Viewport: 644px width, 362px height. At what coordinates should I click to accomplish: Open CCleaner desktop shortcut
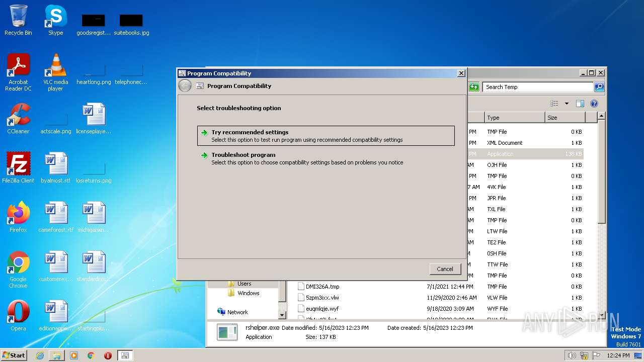click(x=18, y=119)
